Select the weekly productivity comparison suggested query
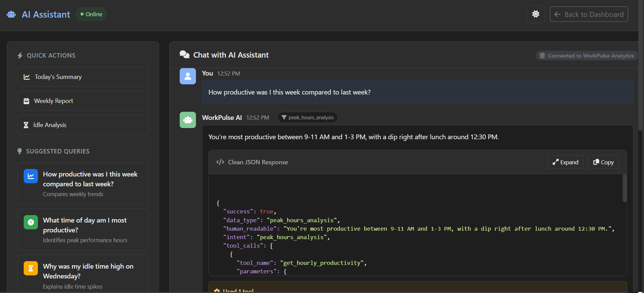This screenshot has width=644, height=293. pos(83,184)
